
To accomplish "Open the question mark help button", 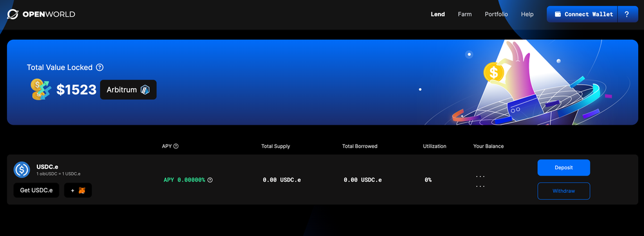I will point(627,14).
